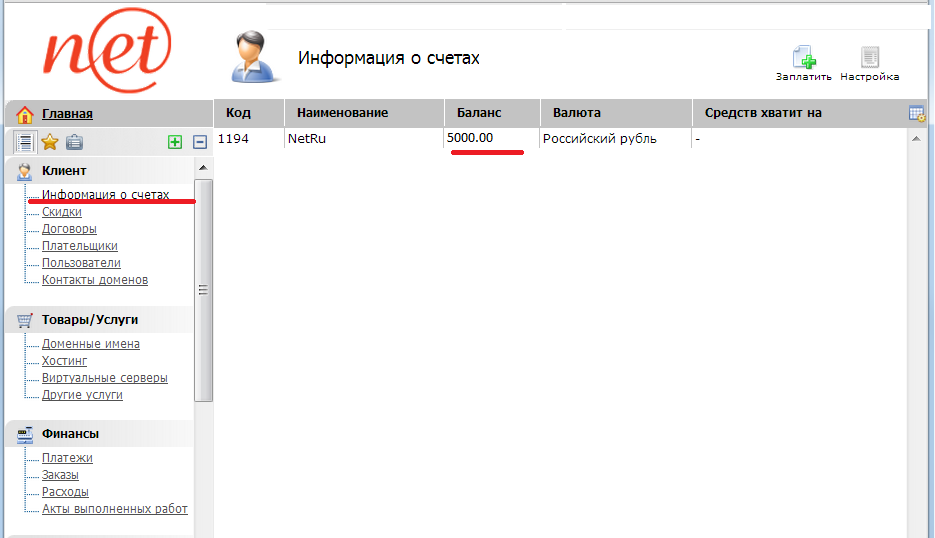
Task: Click the clipboard icon in sidebar toolbar
Action: [x=74, y=142]
